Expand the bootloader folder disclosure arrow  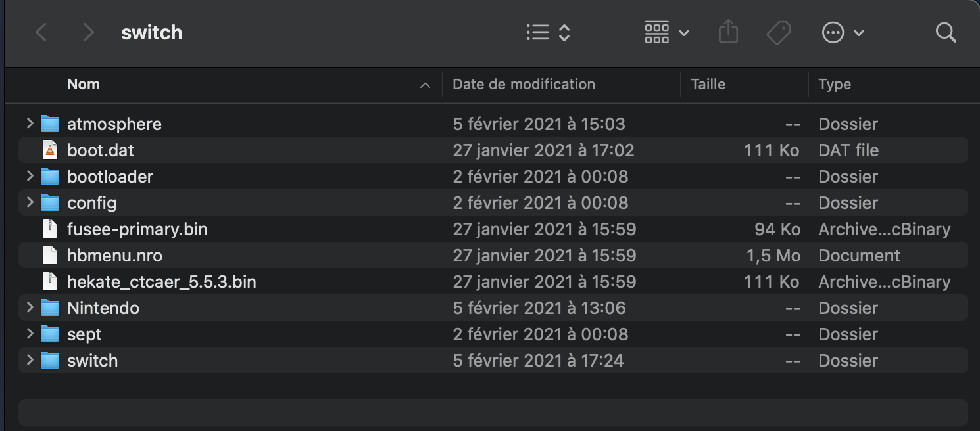[x=30, y=176]
